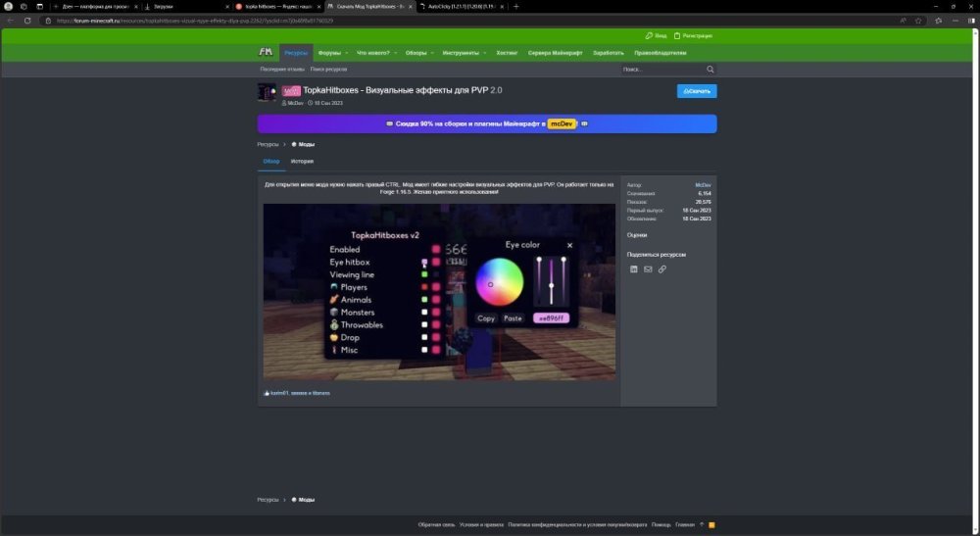Open the tab actions menu icon
This screenshot has width=980, height=536.
tap(39, 6)
